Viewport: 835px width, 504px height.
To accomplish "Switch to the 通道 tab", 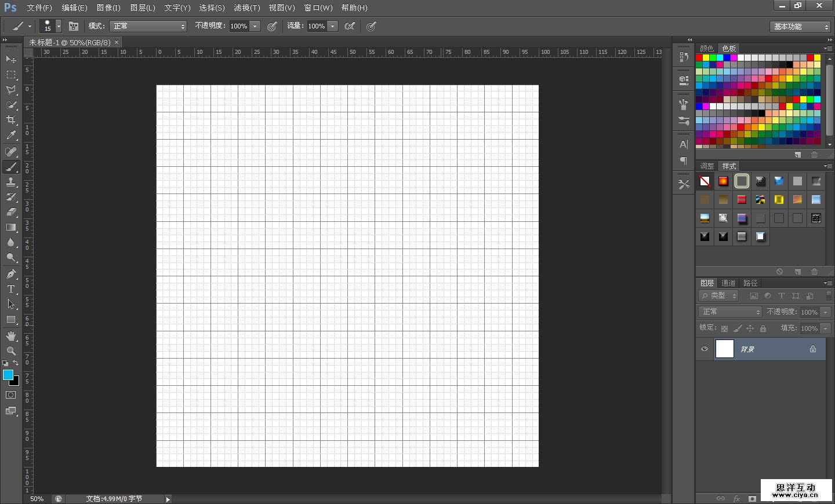I will tap(728, 283).
